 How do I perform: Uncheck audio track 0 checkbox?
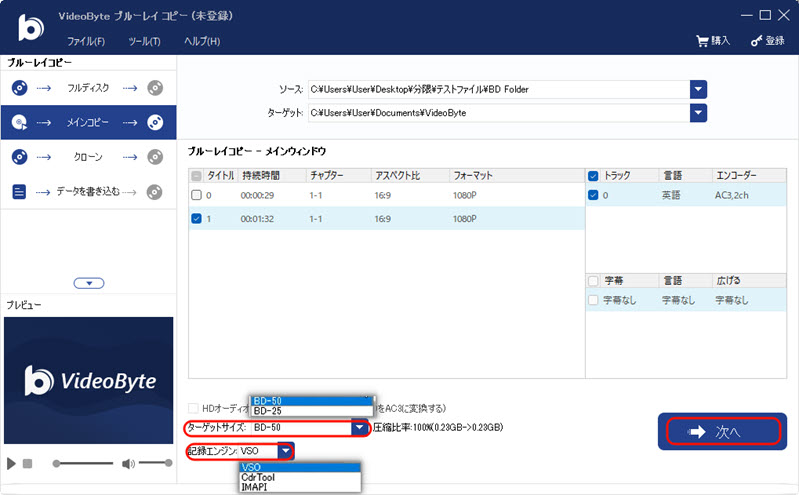tap(593, 195)
